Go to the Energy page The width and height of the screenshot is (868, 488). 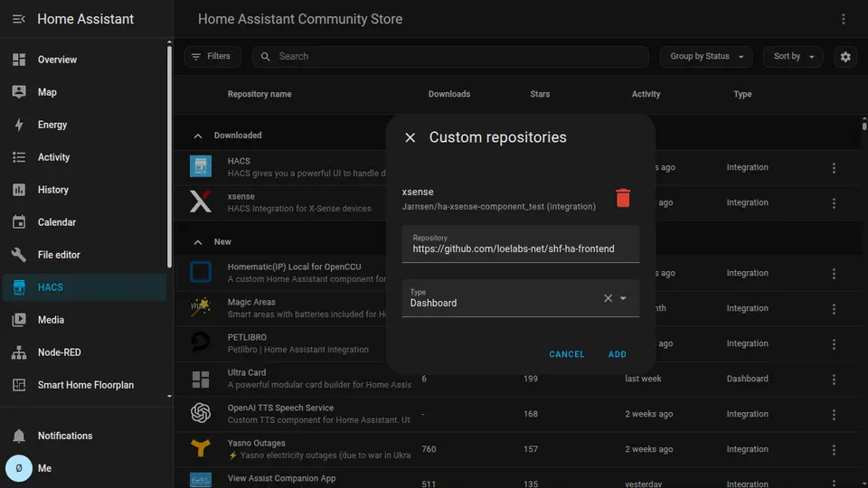pos(84,125)
